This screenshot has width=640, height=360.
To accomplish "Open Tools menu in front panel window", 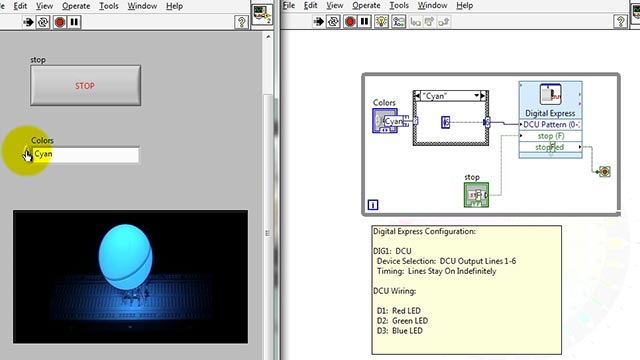I will coord(109,6).
